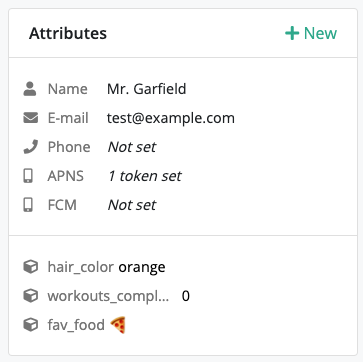Click the FCM Not set value
363x362 pixels.
pyautogui.click(x=132, y=205)
